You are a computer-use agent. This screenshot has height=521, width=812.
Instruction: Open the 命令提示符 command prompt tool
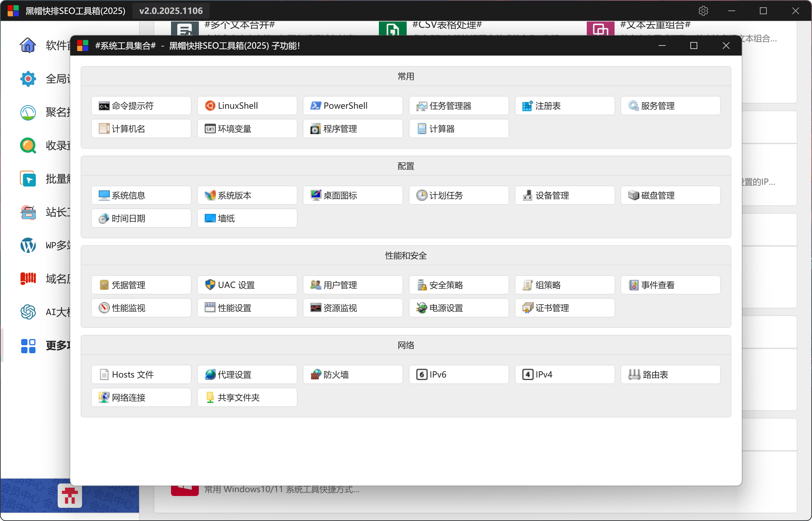tap(141, 106)
